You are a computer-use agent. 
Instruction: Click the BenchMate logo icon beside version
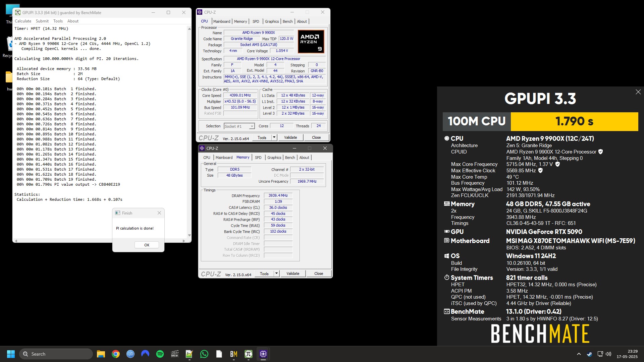pos(447,311)
